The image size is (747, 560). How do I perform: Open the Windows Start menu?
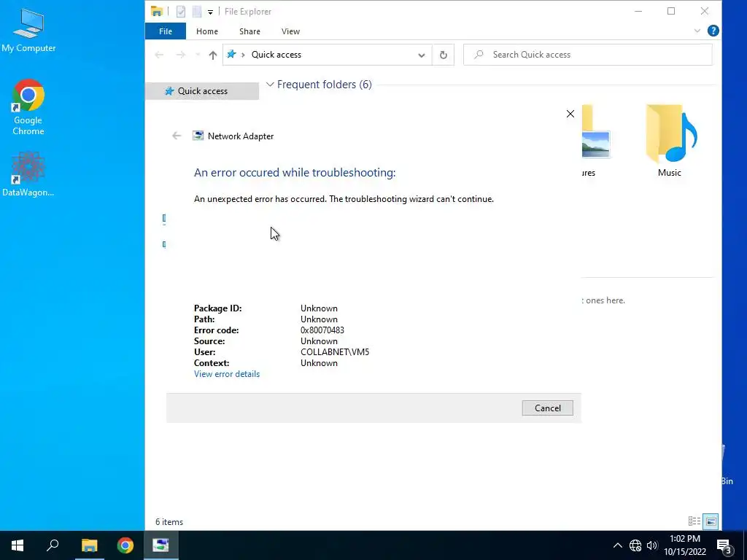coord(18,545)
